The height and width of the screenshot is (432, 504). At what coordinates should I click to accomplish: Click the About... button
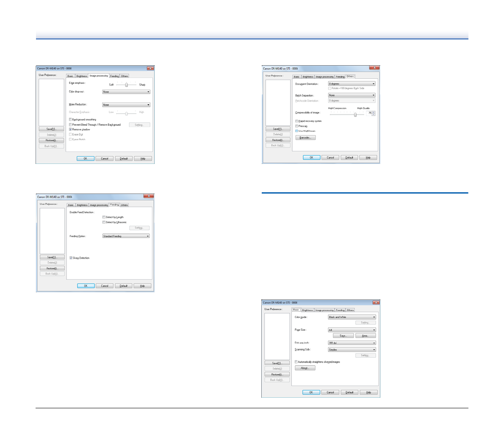(305, 368)
